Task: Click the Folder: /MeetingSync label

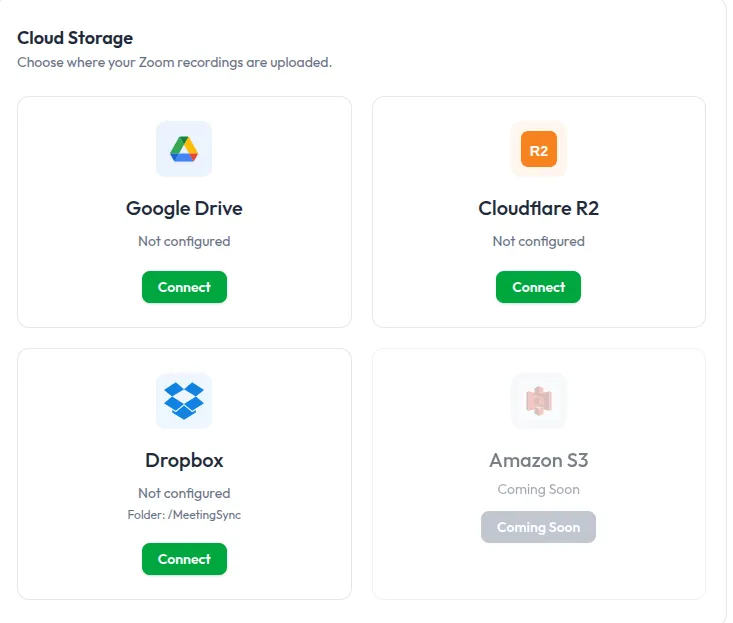Action: coord(184,515)
